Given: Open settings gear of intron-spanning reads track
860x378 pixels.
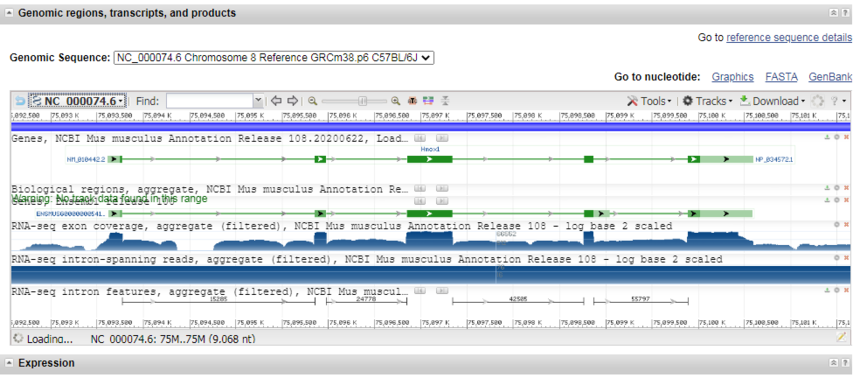Looking at the screenshot, I should tap(836, 257).
